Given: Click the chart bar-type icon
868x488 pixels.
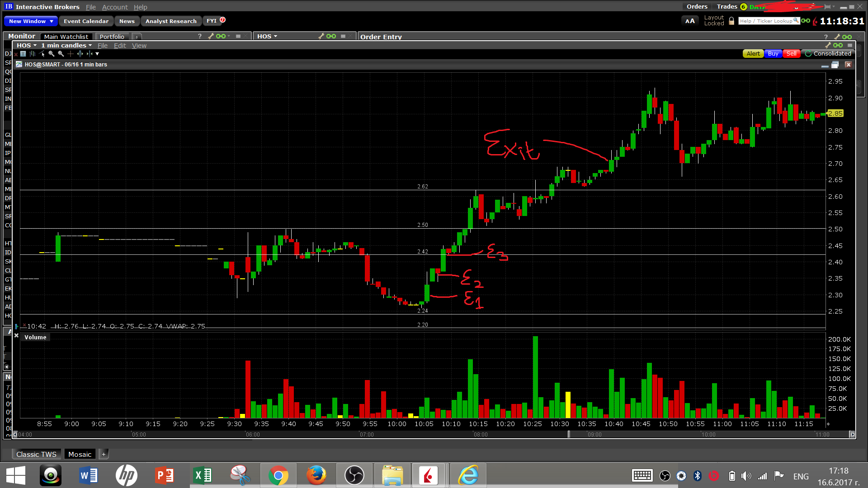Looking at the screenshot, I should pos(32,54).
